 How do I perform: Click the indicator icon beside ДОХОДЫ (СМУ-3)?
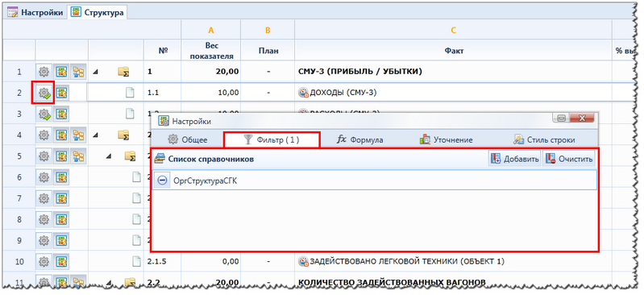point(303,93)
